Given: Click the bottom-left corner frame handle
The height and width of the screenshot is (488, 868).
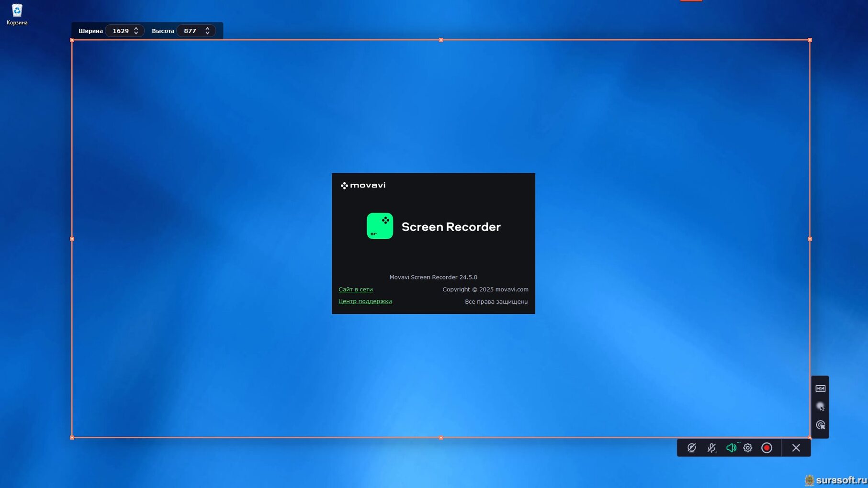Looking at the screenshot, I should click(x=72, y=437).
